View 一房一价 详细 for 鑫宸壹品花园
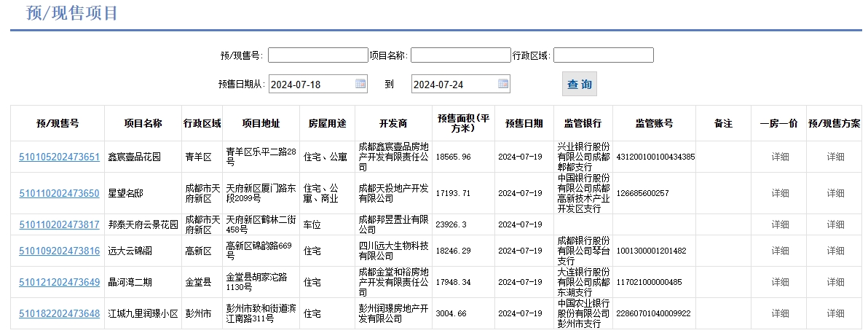Image resolution: width=868 pixels, height=333 pixels. tap(780, 157)
